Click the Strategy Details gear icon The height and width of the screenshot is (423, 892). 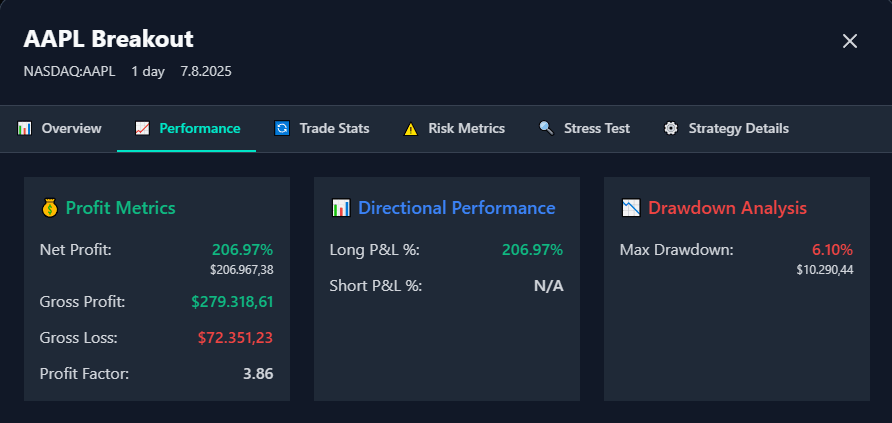pos(671,129)
